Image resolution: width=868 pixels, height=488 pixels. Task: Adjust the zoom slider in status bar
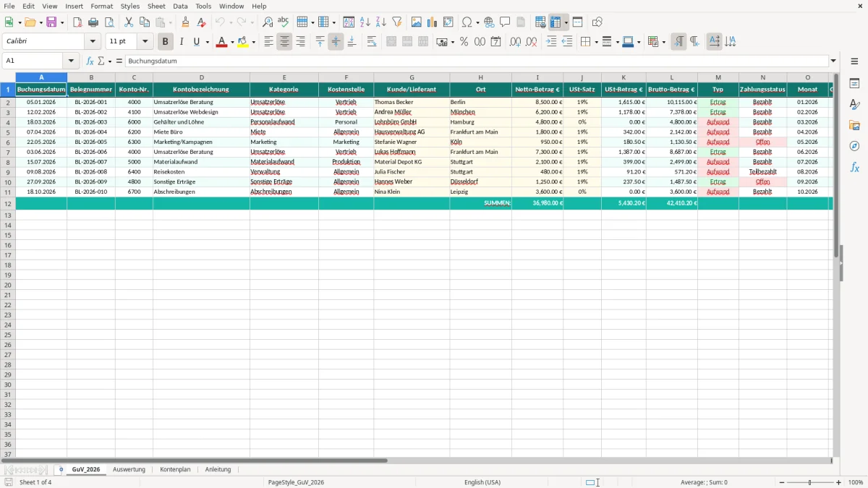tap(809, 482)
